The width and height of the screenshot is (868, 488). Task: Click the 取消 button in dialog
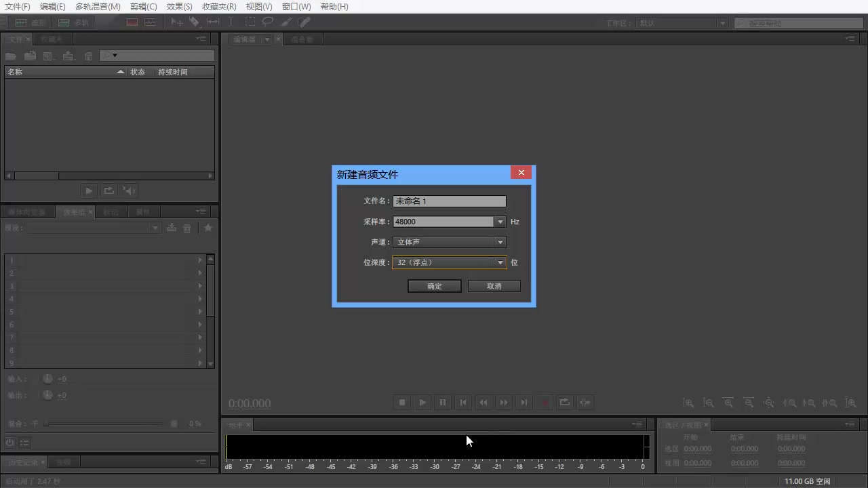[494, 286]
